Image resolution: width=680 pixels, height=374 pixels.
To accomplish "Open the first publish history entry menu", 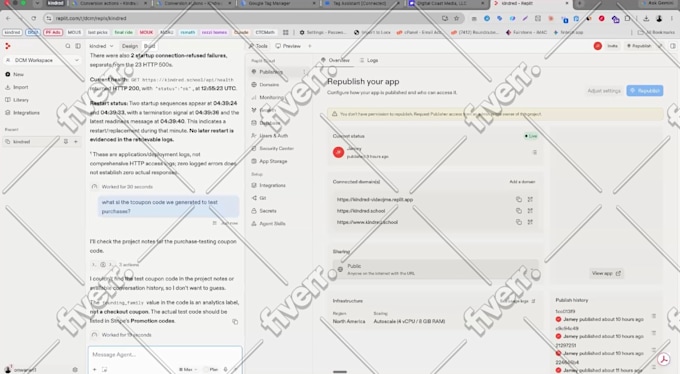I will 654,316.
